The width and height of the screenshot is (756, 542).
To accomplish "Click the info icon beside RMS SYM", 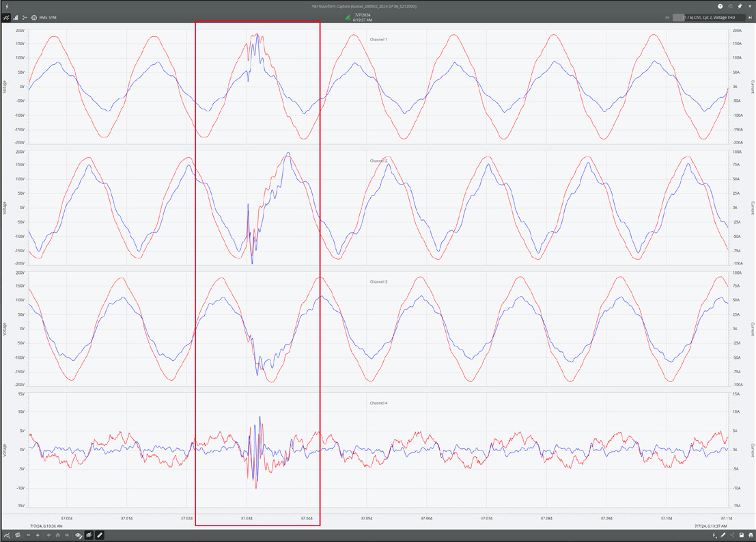I will (34, 17).
